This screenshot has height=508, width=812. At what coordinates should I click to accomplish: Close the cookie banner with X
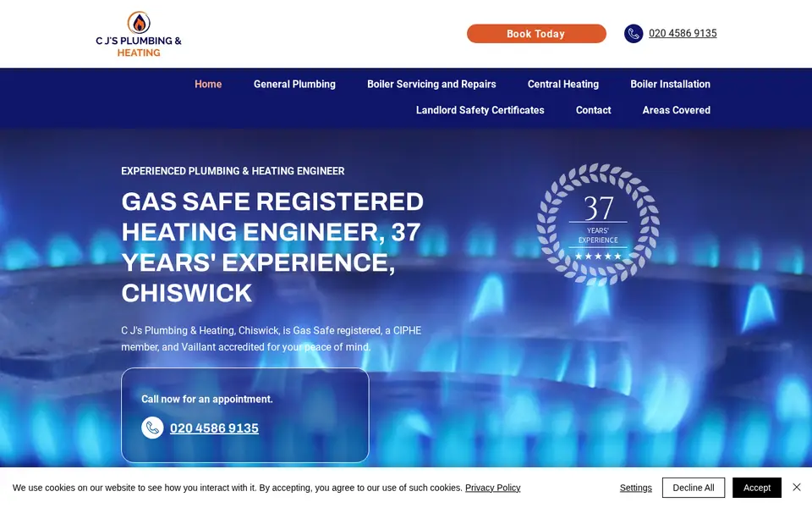[x=797, y=488]
